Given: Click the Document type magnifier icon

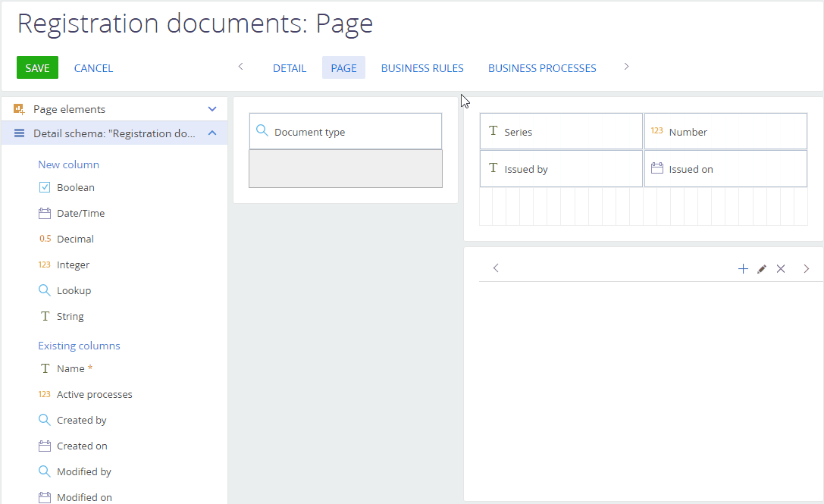Looking at the screenshot, I should click(x=262, y=130).
